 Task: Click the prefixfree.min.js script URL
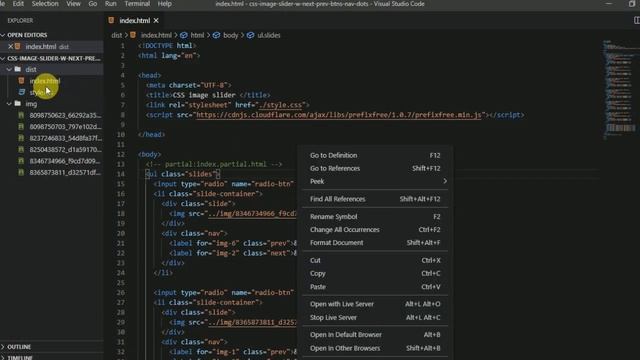click(338, 115)
